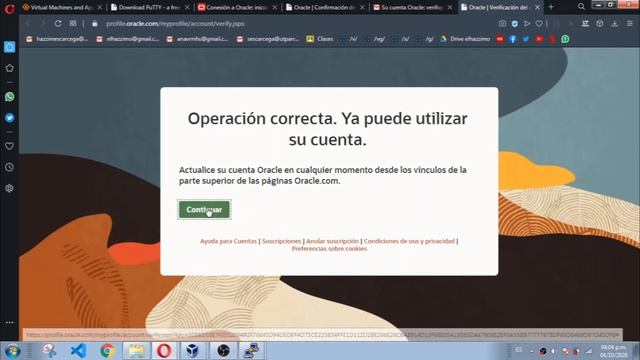Open the Drive elhazzimo bookmark

(x=465, y=39)
